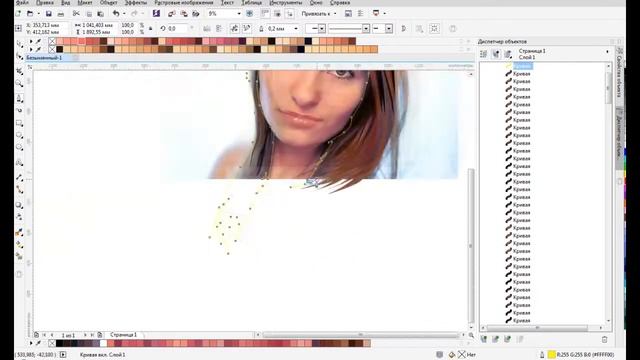Select the Страница 1 page tab
The image size is (640, 360).
[124, 335]
